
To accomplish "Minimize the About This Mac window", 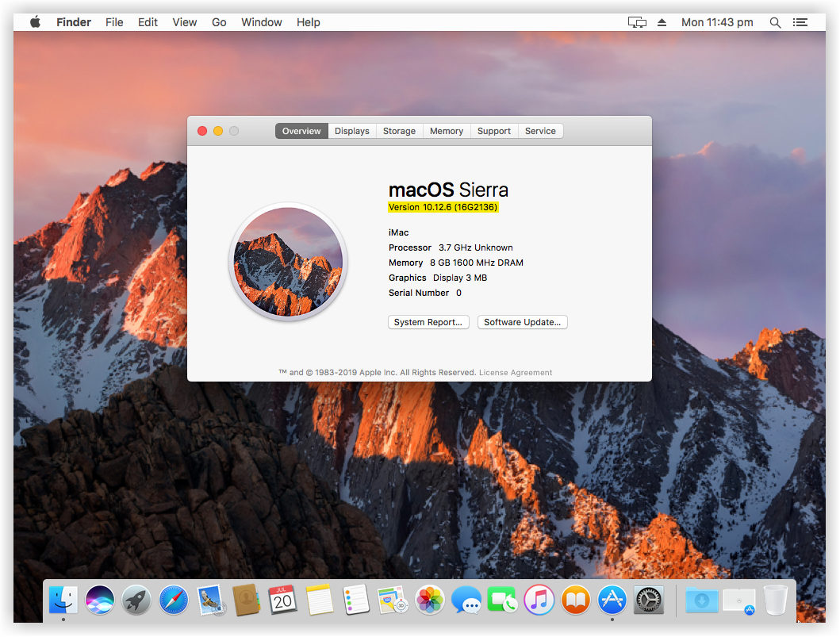I will click(x=218, y=131).
